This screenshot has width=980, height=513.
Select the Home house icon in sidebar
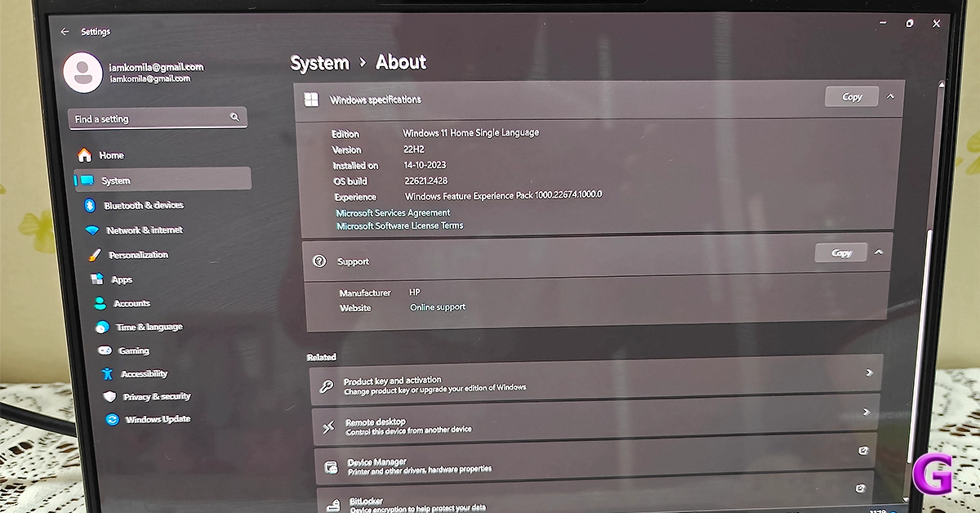click(x=84, y=155)
